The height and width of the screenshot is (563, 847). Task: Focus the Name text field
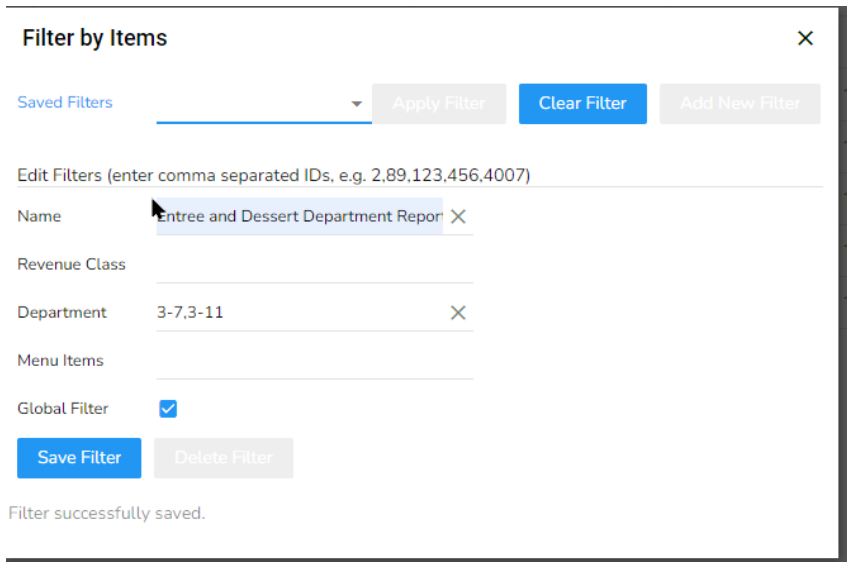coord(299,216)
